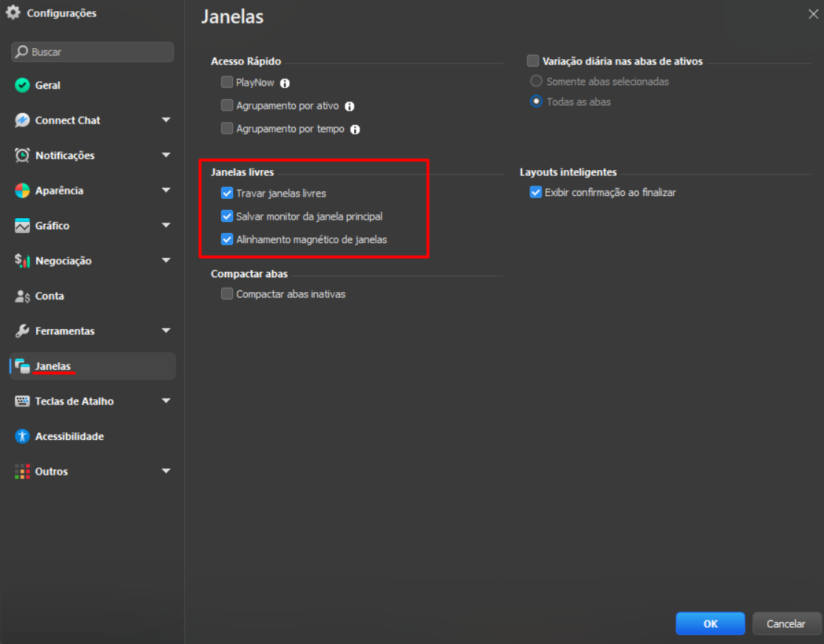Click the Configurações gear icon

click(x=13, y=13)
